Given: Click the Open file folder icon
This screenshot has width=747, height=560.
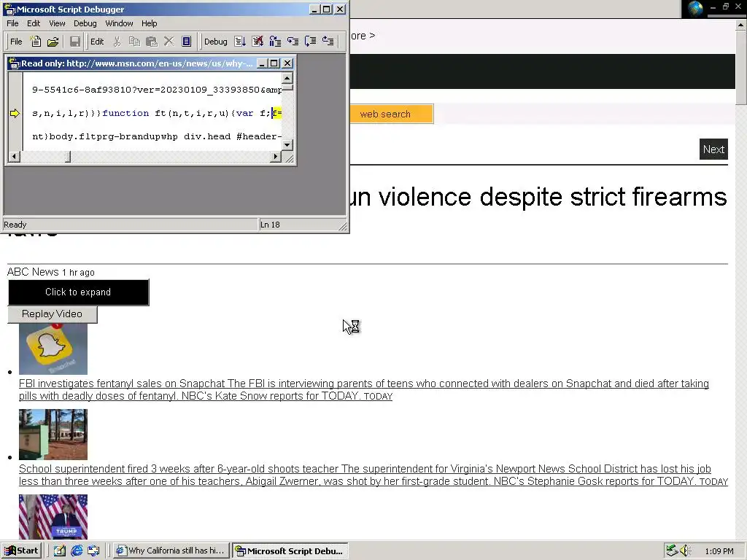Looking at the screenshot, I should coord(53,42).
